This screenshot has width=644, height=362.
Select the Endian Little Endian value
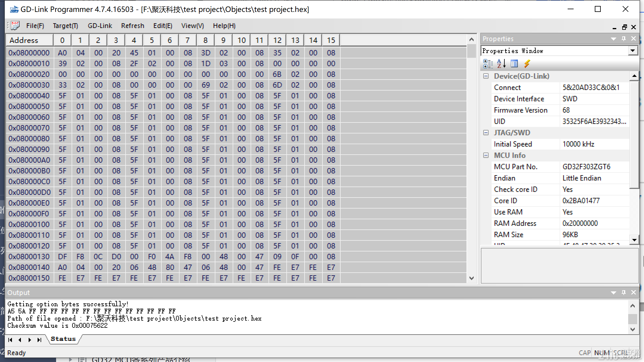pos(594,178)
